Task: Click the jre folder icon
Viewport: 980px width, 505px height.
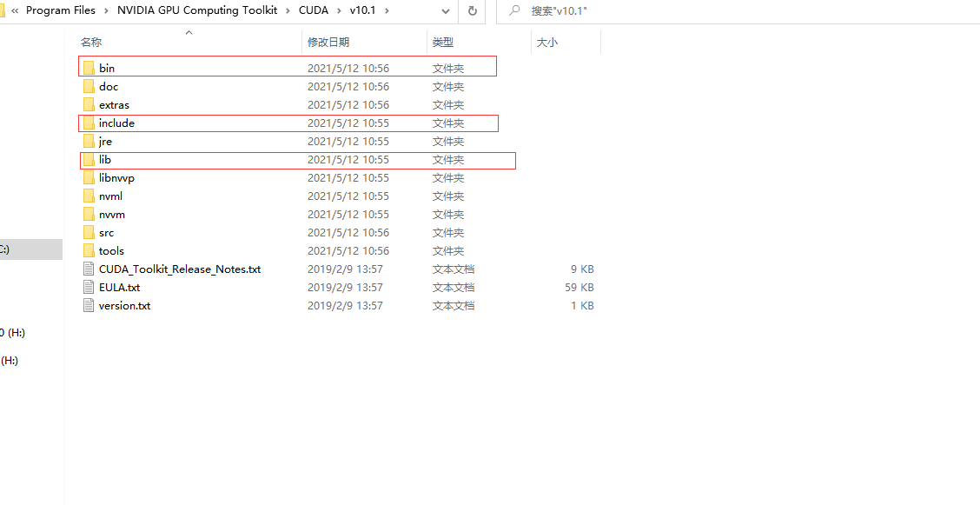Action: 89,142
